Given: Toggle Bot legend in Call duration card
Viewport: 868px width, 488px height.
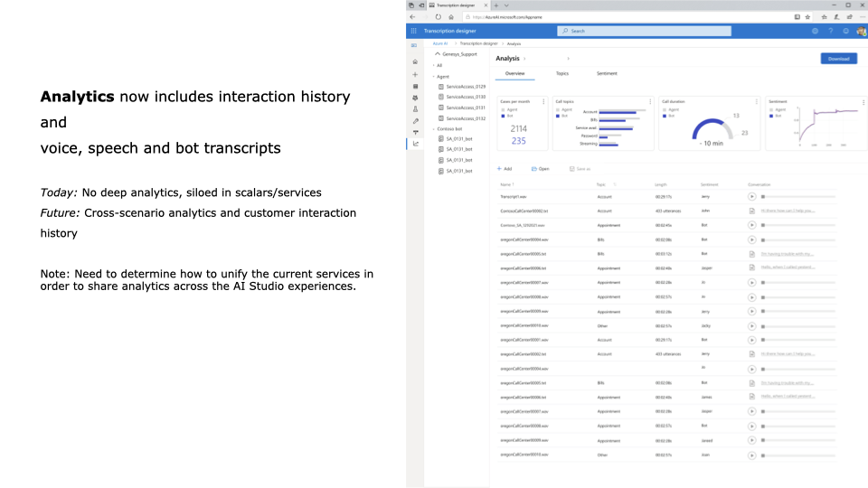Looking at the screenshot, I should (x=669, y=117).
